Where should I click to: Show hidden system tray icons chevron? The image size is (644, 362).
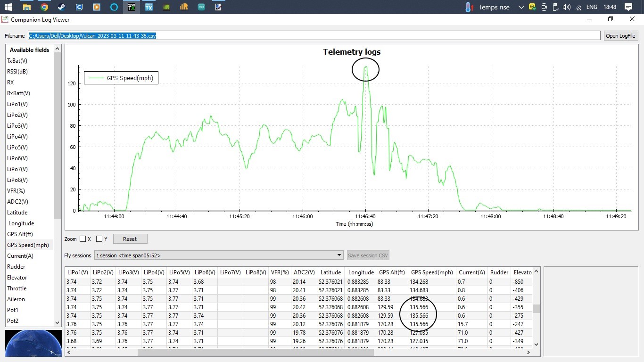(521, 7)
